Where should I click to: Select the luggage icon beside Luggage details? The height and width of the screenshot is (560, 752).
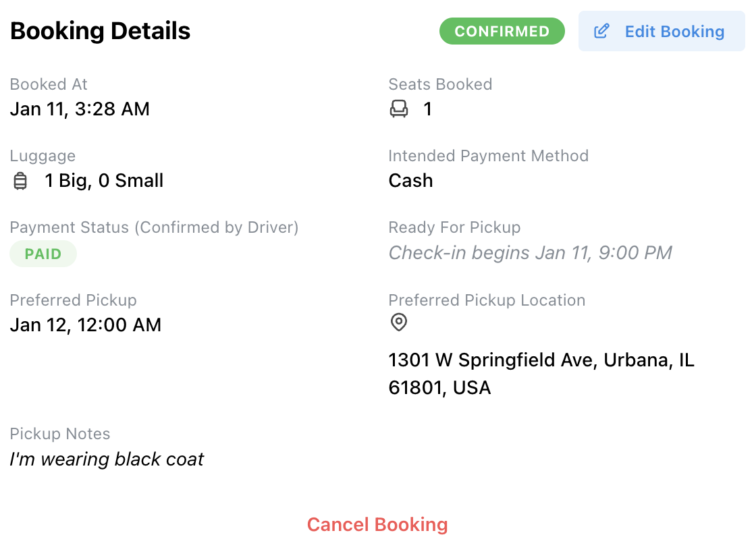click(x=20, y=180)
